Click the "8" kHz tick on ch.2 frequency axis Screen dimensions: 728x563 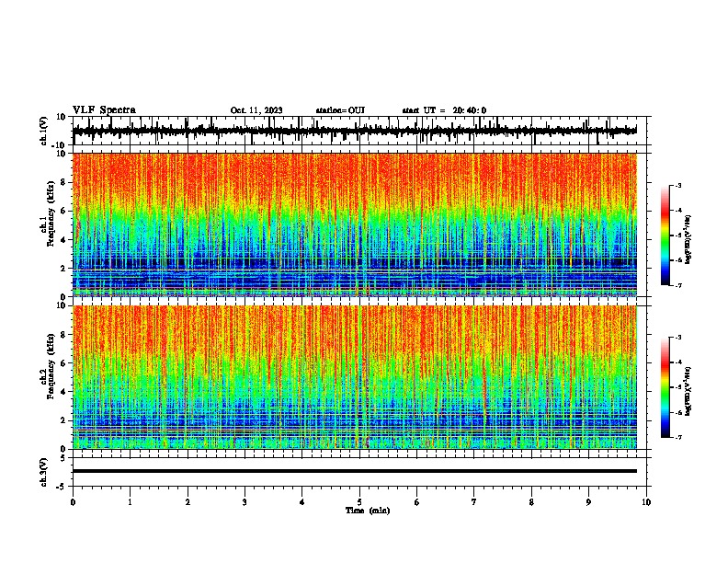pyautogui.click(x=63, y=335)
